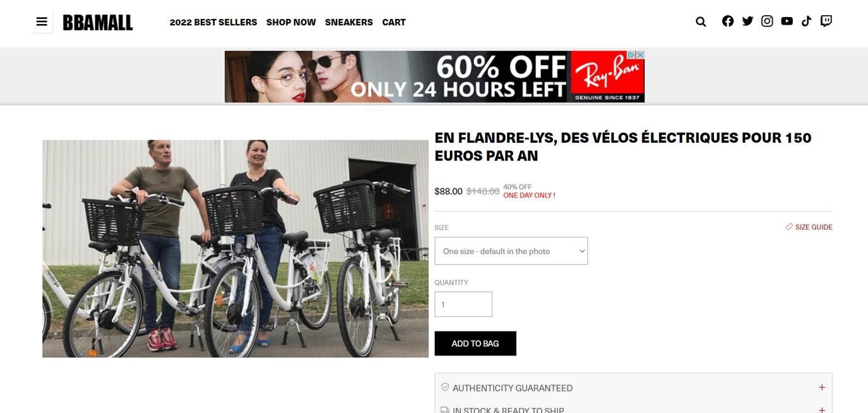Click the search magnifier icon

click(x=701, y=21)
